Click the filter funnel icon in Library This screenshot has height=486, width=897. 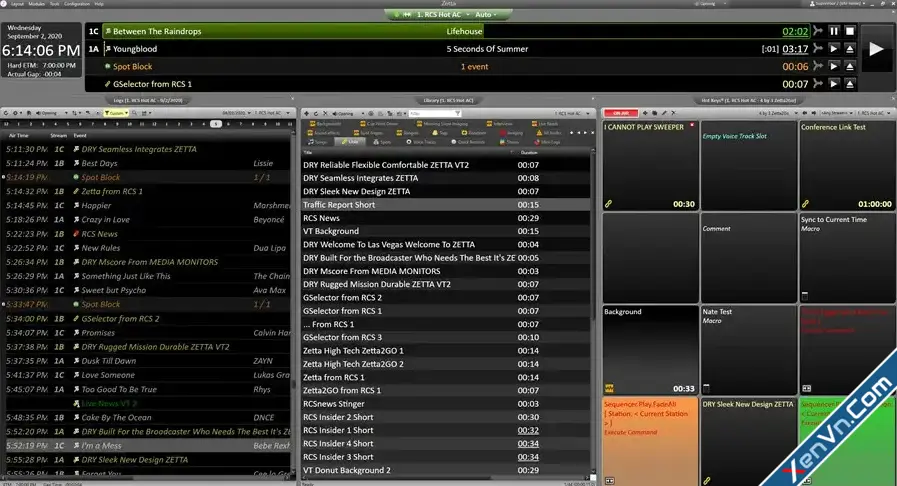(x=458, y=114)
